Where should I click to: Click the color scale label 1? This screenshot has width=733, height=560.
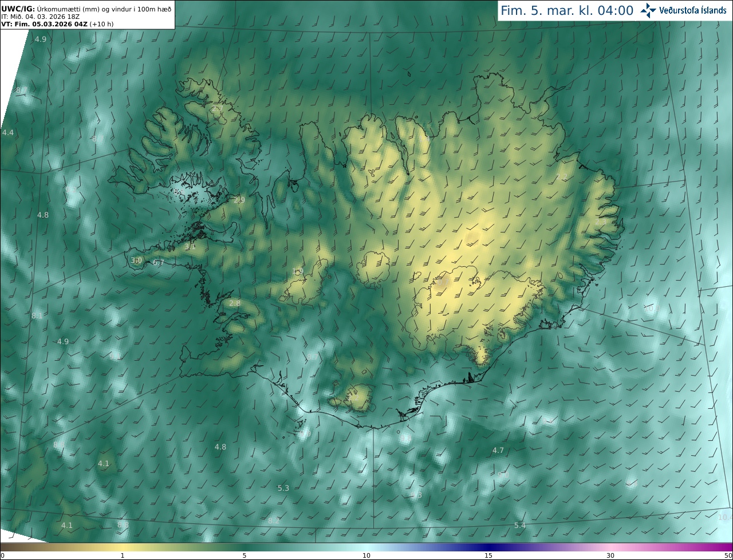click(123, 555)
